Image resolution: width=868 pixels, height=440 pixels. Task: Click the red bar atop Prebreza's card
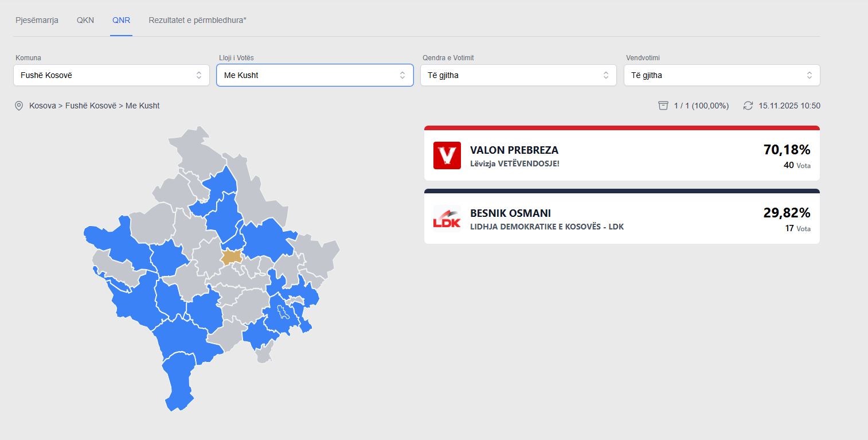point(621,128)
